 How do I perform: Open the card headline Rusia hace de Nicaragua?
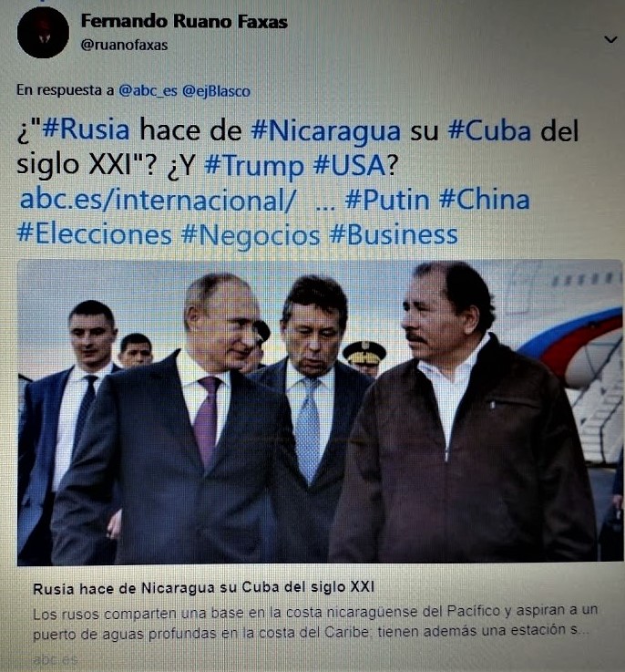coord(204,587)
